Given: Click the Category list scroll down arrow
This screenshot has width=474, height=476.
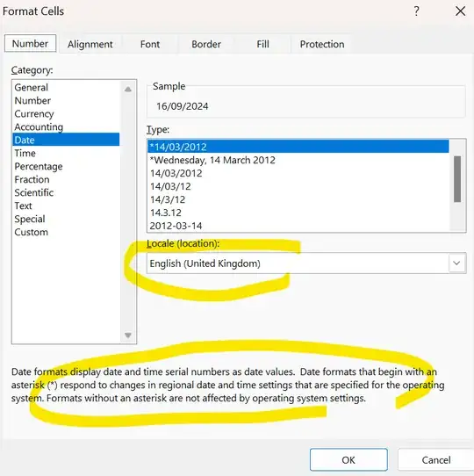Looking at the screenshot, I should 128,335.
